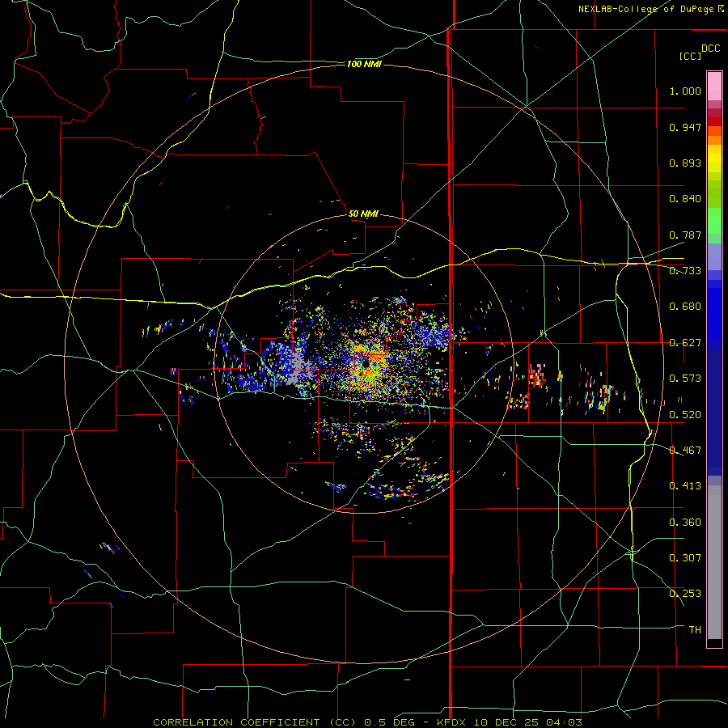Image resolution: width=728 pixels, height=728 pixels.
Task: Click the 50 NMI range ring label
Action: pyautogui.click(x=363, y=214)
